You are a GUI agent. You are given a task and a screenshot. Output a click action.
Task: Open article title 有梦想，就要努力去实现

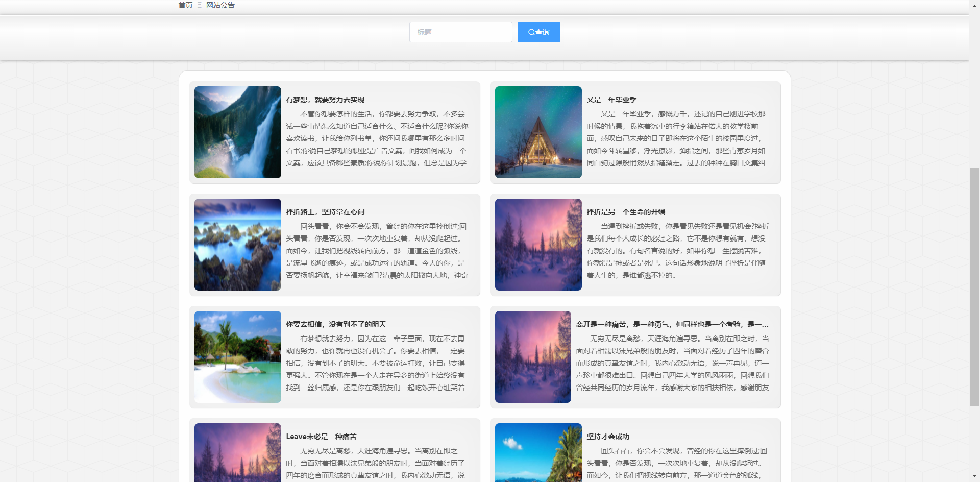point(325,100)
